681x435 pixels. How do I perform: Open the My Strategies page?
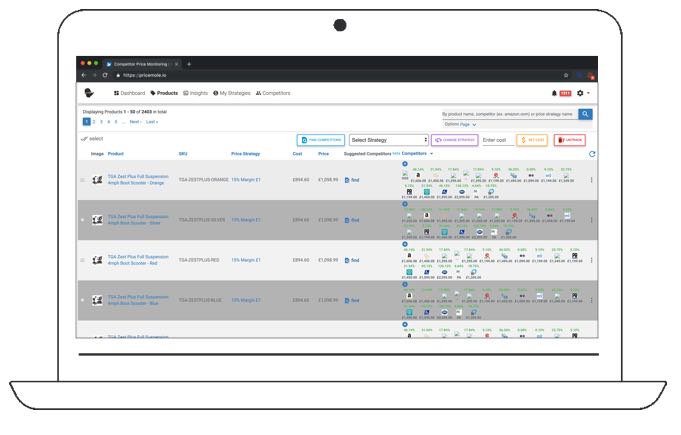(232, 93)
